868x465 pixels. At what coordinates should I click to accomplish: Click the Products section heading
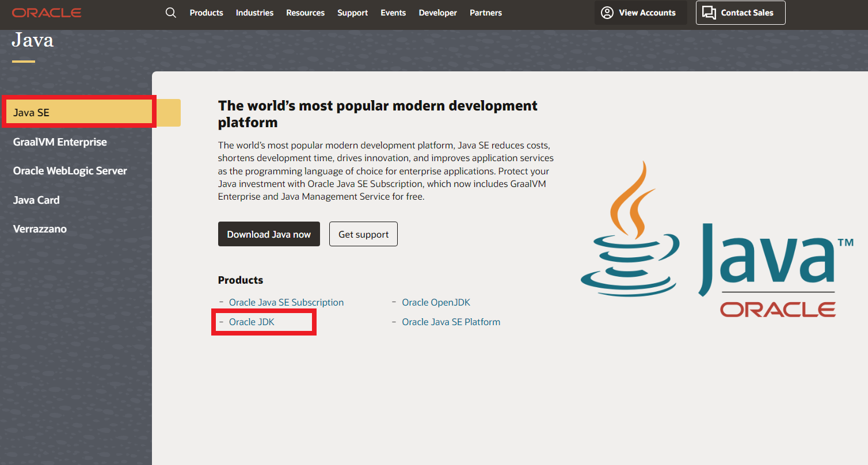pos(241,280)
